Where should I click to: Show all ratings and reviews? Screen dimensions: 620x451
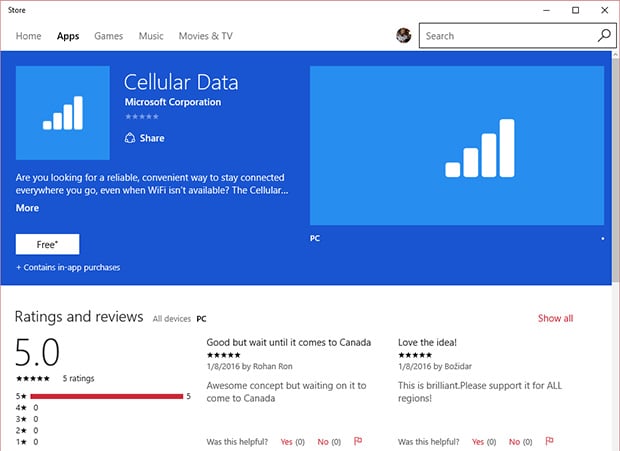click(x=555, y=318)
